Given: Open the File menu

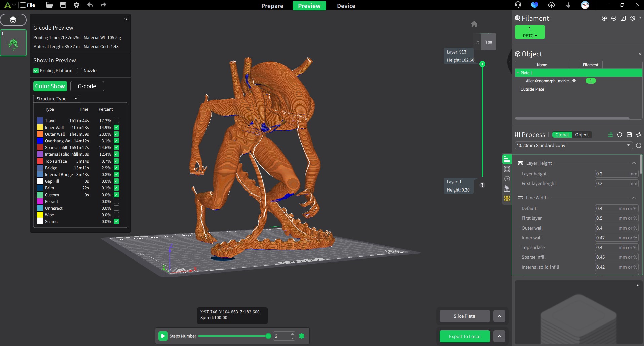Looking at the screenshot, I should tap(28, 5).
